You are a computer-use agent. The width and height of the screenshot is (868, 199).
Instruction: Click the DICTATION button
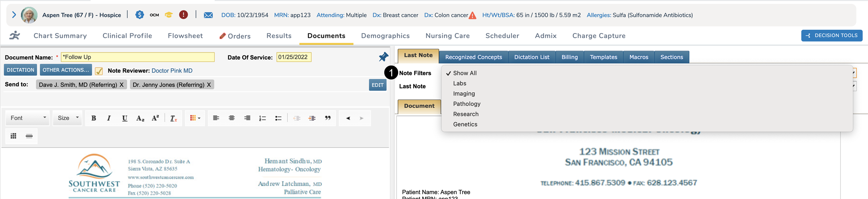coord(21,70)
